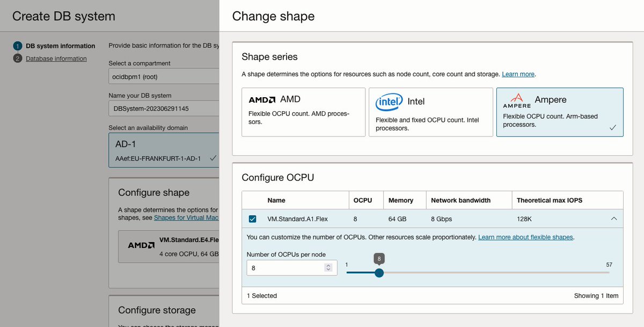Click the Configure storage heading
Image resolution: width=644 pixels, height=327 pixels.
pyautogui.click(x=157, y=310)
